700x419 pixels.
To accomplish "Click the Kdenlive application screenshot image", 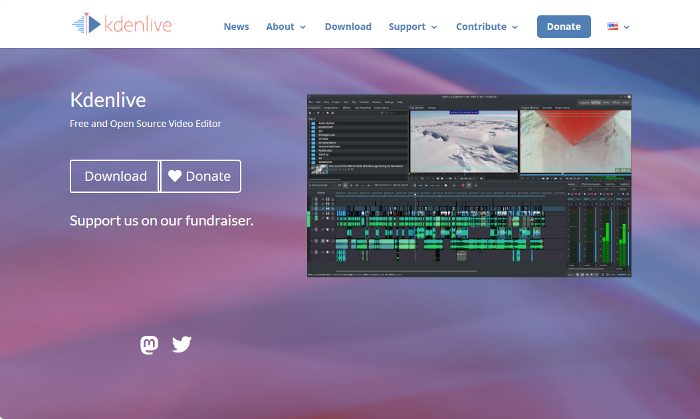I will tap(469, 186).
